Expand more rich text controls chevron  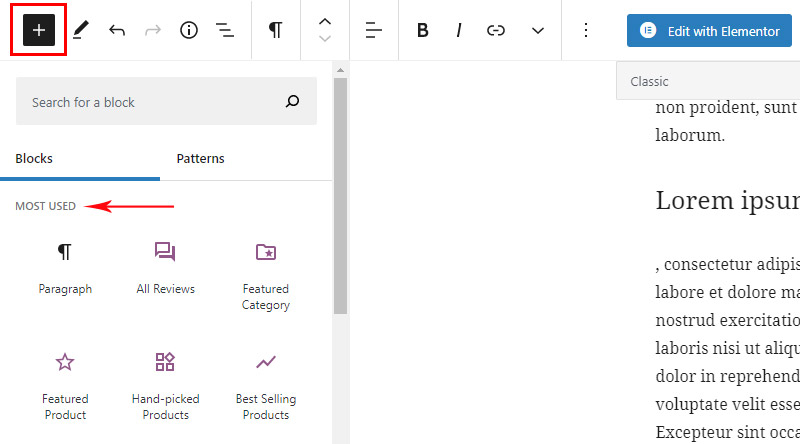pyautogui.click(x=538, y=31)
